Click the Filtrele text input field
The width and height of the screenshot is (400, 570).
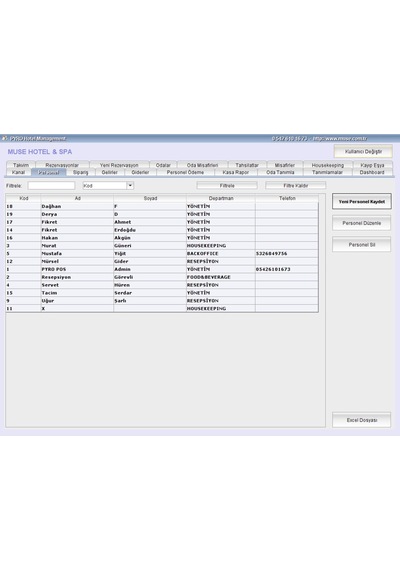[51, 185]
